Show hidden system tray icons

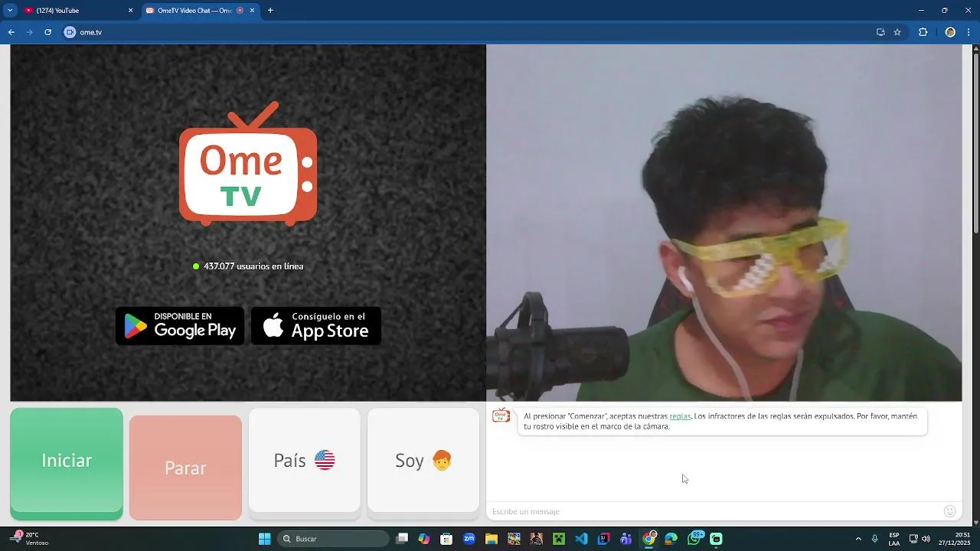[x=858, y=539]
